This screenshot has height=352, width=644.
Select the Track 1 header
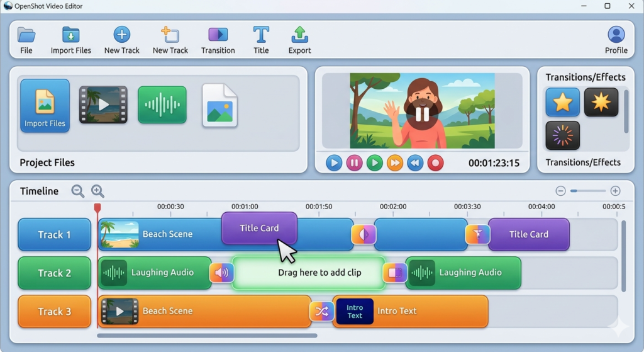[x=54, y=234]
